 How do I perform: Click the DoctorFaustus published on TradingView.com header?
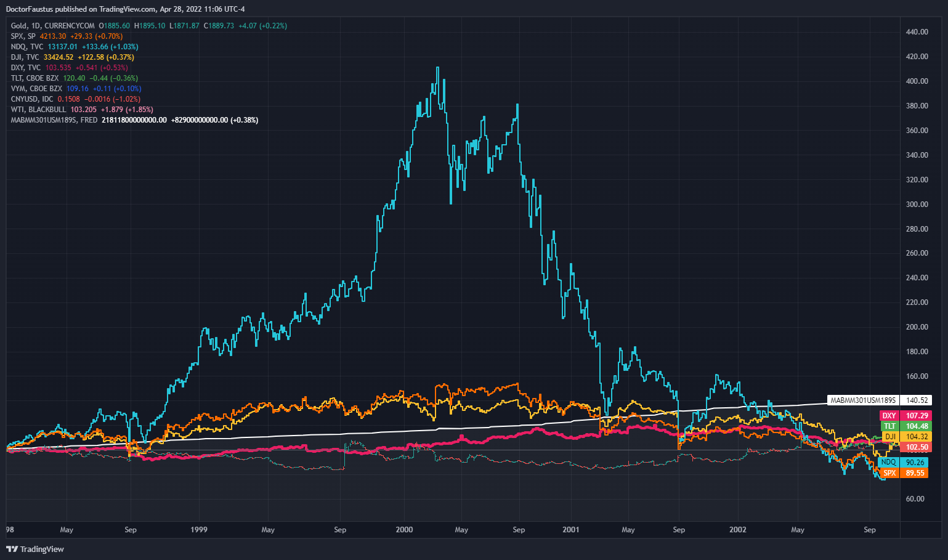pyautogui.click(x=126, y=9)
